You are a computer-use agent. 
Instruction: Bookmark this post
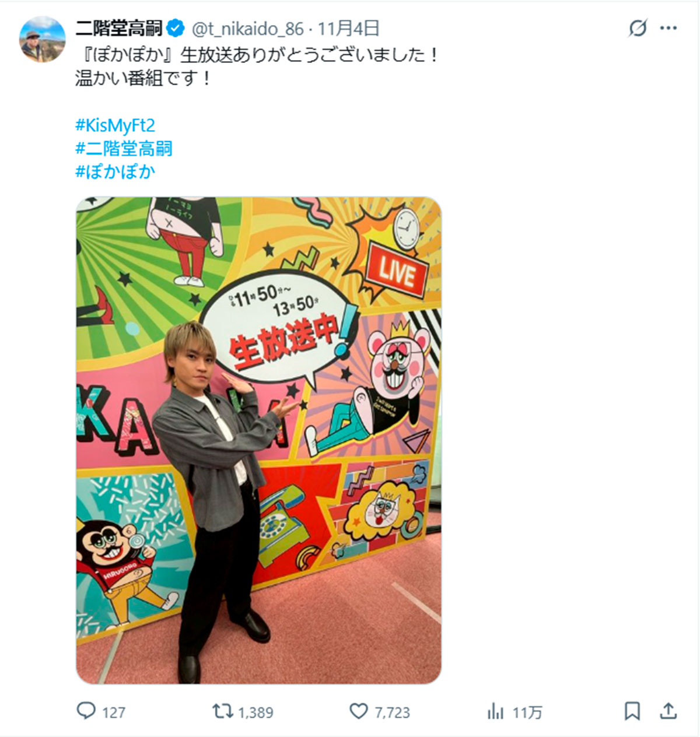point(632,711)
